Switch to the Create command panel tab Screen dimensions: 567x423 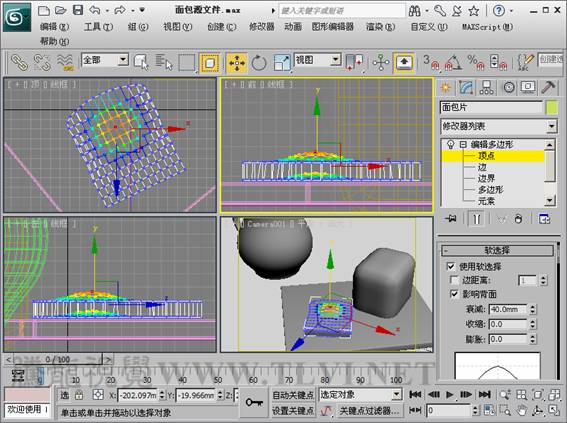pos(446,87)
